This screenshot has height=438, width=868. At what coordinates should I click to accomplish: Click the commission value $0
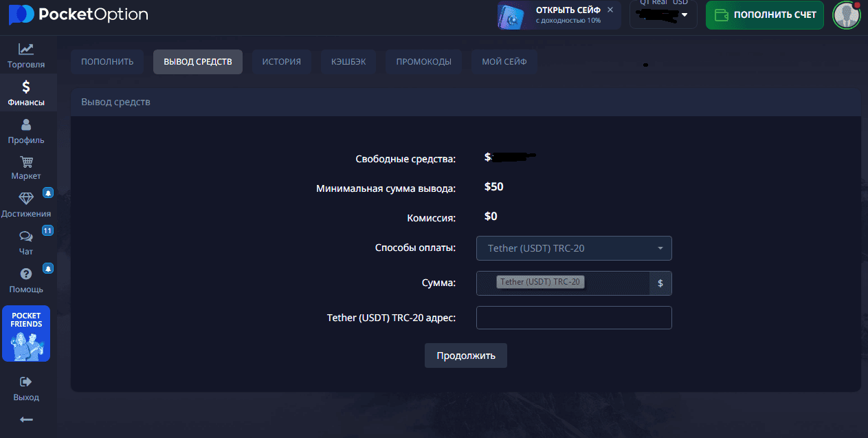[491, 216]
